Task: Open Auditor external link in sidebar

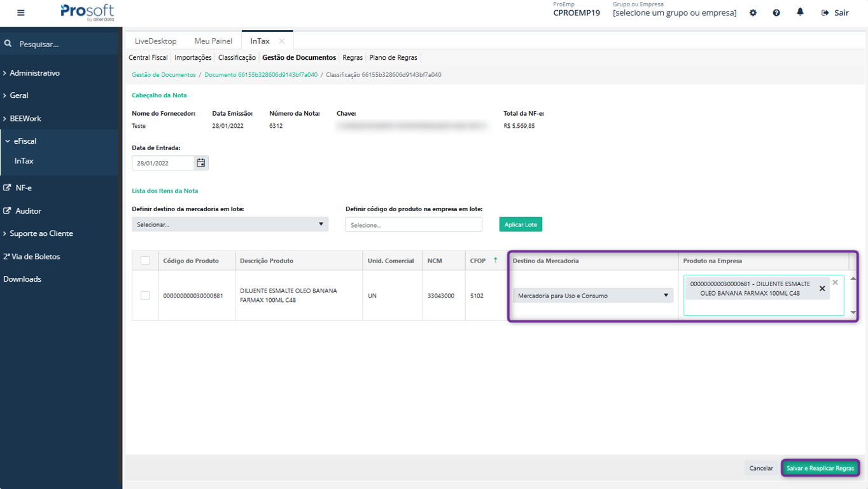Action: (22, 210)
